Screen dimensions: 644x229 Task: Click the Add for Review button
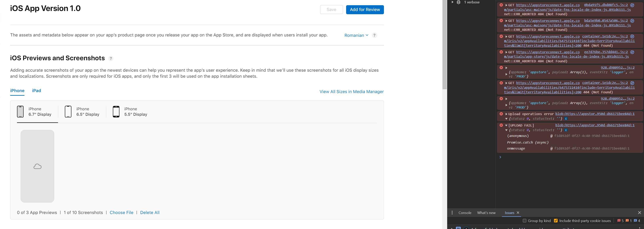click(x=365, y=10)
